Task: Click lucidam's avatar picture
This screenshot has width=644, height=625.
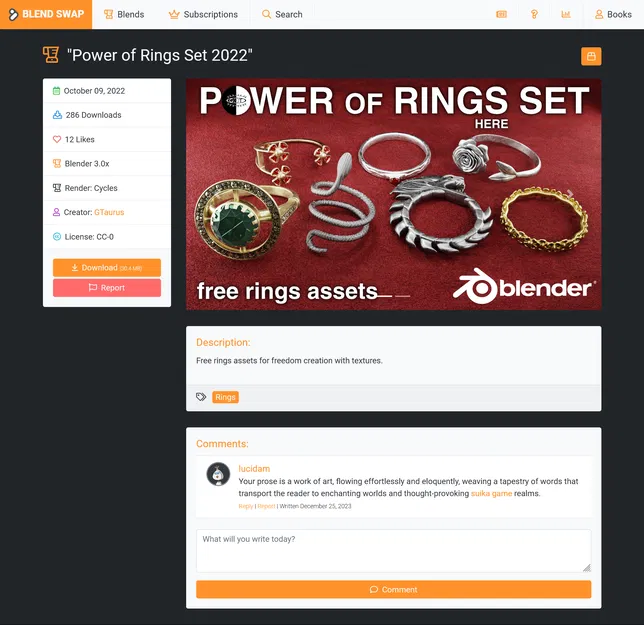Action: [x=218, y=474]
